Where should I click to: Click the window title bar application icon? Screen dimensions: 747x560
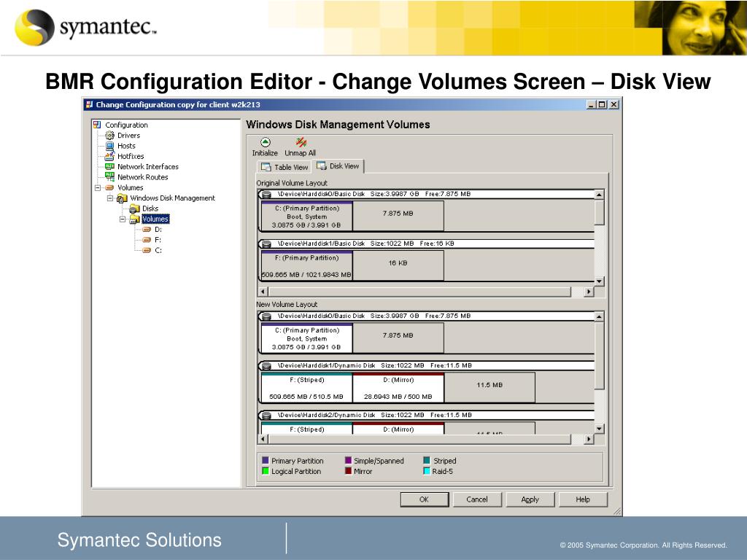click(x=89, y=105)
